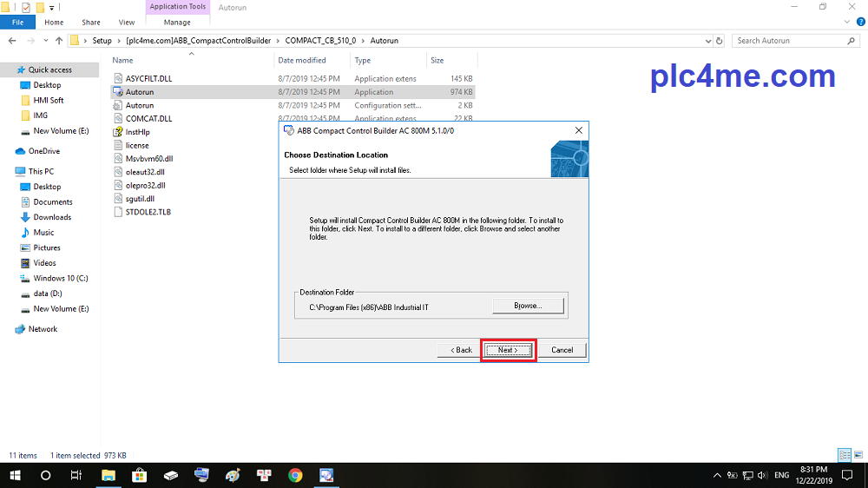
Task: Select the license file
Action: point(137,145)
